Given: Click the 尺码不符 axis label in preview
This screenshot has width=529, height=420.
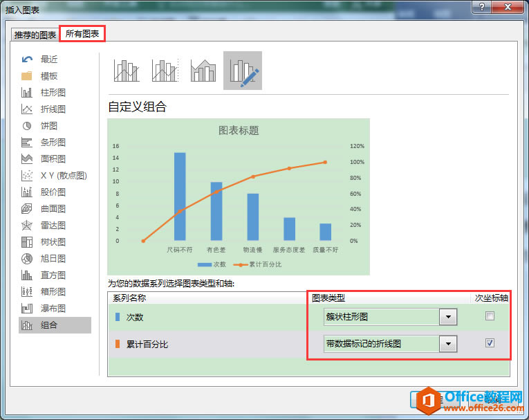Looking at the screenshot, I should (180, 250).
